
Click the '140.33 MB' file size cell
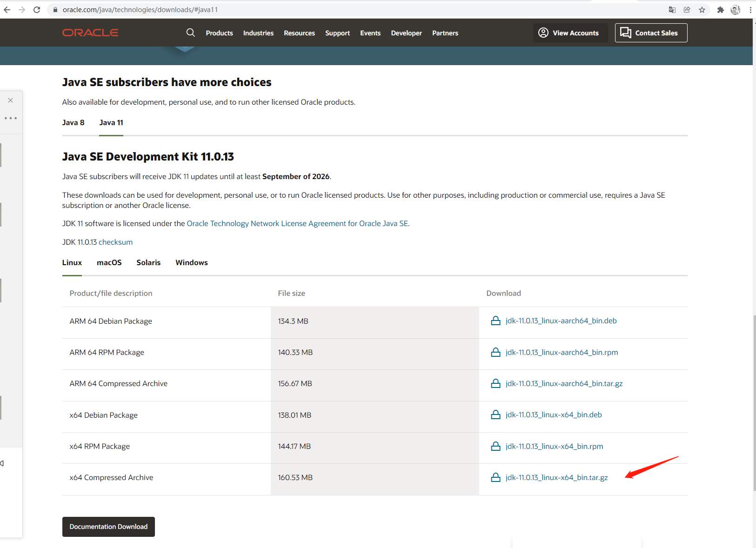[x=375, y=354]
